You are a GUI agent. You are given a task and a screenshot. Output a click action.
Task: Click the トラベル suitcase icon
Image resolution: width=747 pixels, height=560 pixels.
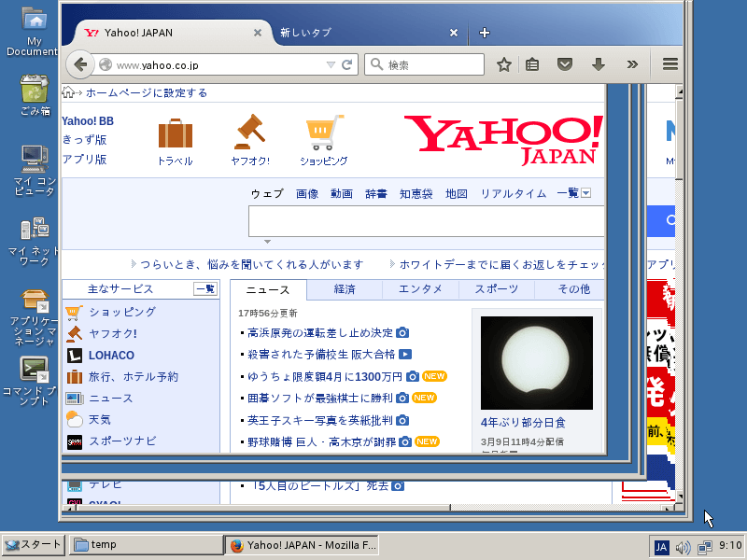click(x=176, y=133)
